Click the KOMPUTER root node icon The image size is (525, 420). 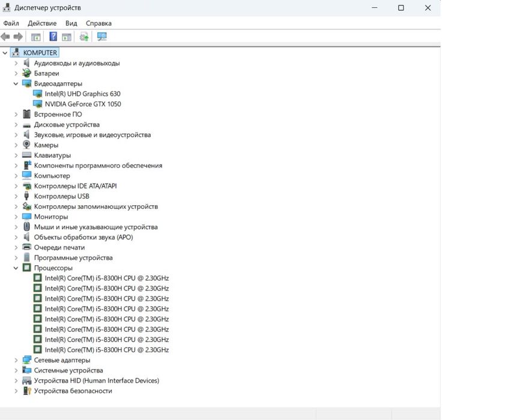pyautogui.click(x=16, y=52)
